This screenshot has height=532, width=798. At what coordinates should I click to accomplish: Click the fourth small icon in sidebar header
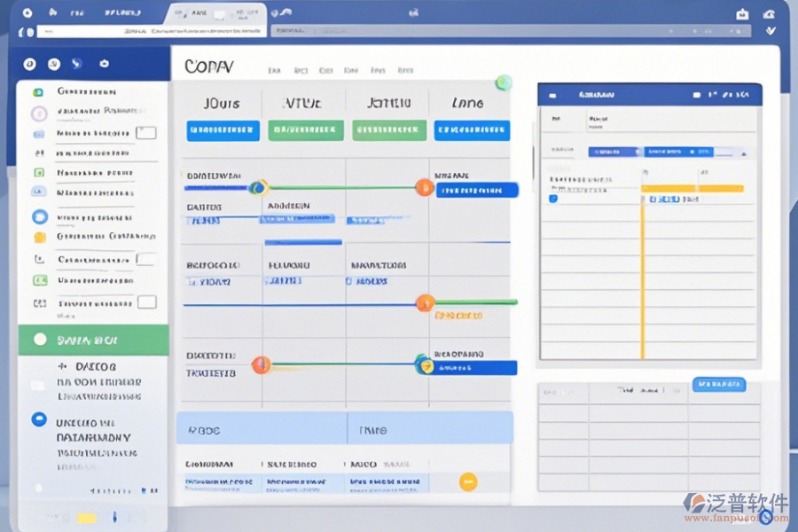coord(105,63)
